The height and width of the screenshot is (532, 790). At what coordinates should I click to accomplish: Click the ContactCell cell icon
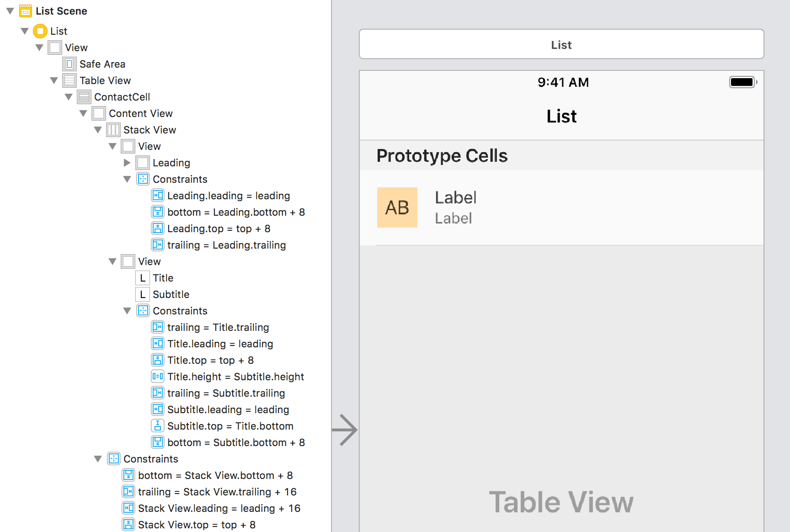coord(84,97)
